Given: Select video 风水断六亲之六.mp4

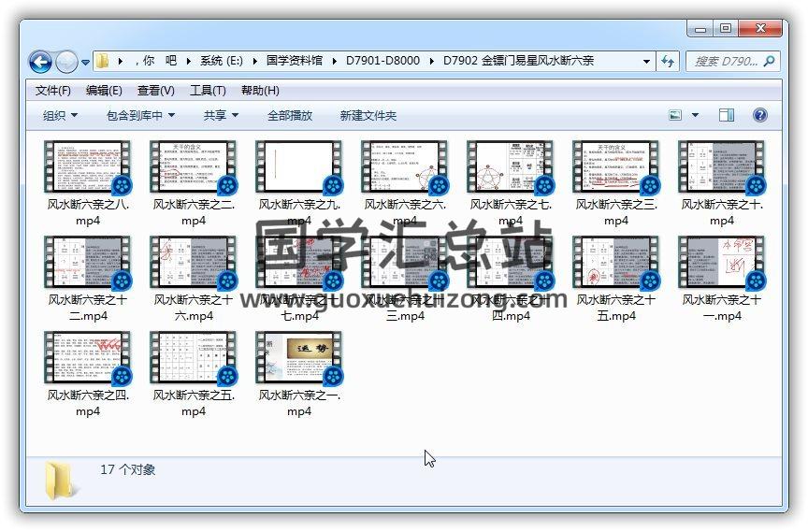Looking at the screenshot, I should (405, 183).
